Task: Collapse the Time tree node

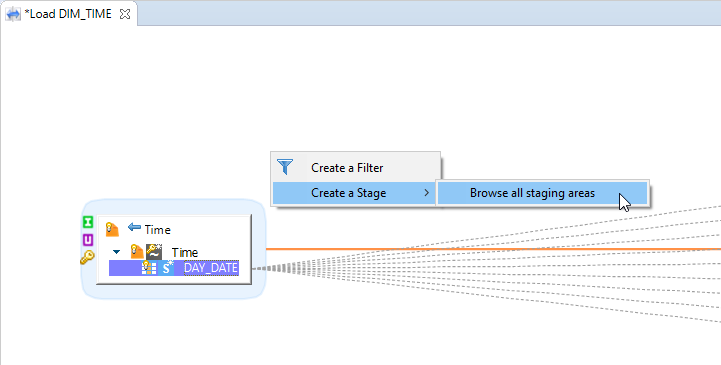Action: [117, 252]
